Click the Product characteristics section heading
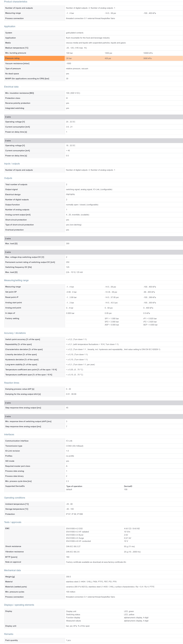The height and width of the screenshot is (644, 183). (15, 2)
